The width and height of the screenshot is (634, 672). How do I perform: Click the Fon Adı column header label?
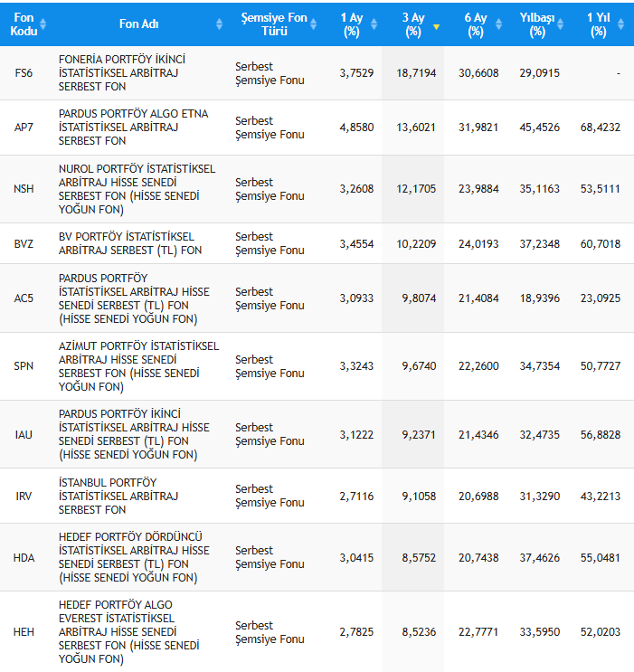(x=139, y=24)
